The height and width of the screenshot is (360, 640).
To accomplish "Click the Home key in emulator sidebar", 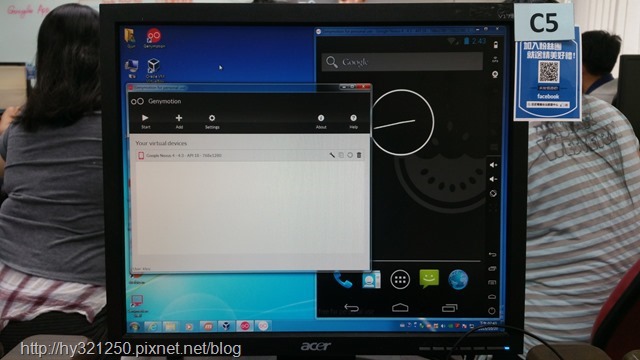I will coord(492,296).
